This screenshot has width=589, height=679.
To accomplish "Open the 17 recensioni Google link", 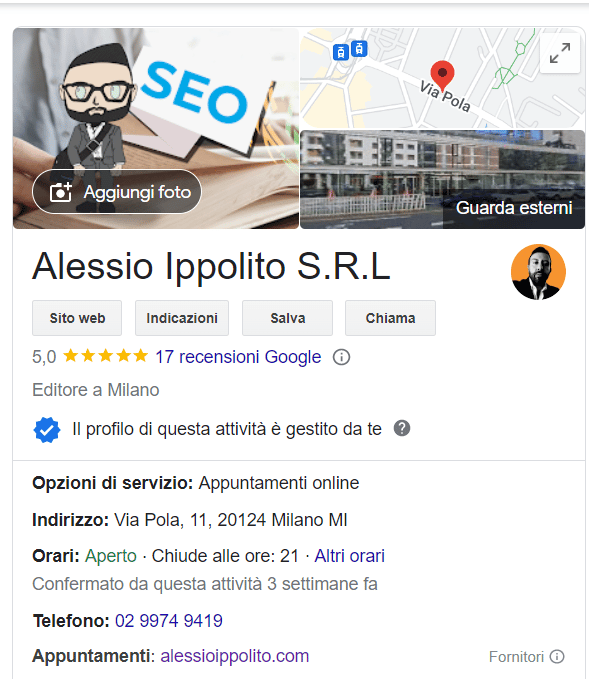I will [238, 357].
